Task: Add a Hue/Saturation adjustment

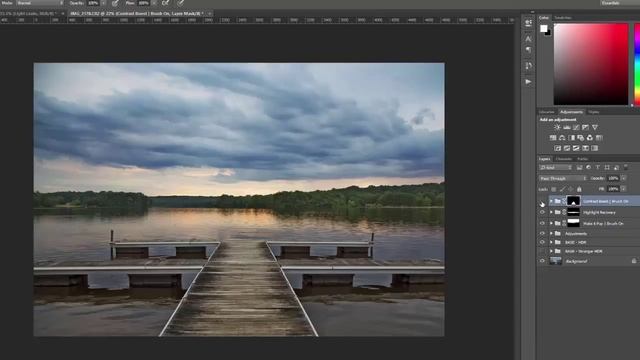Action: (553, 138)
